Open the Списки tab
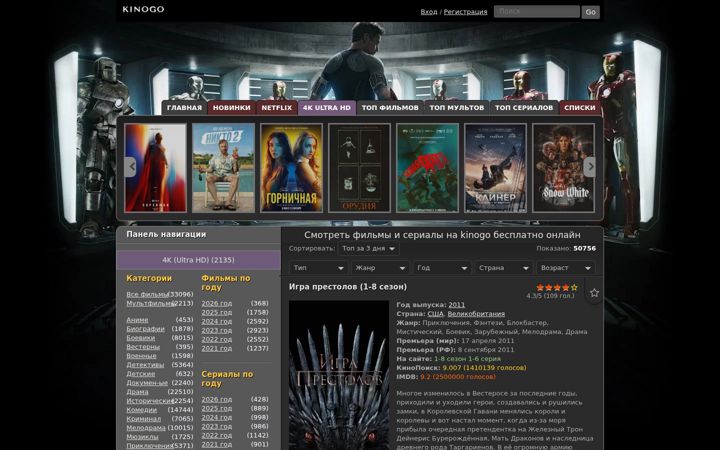The width and height of the screenshot is (720, 450). click(579, 107)
